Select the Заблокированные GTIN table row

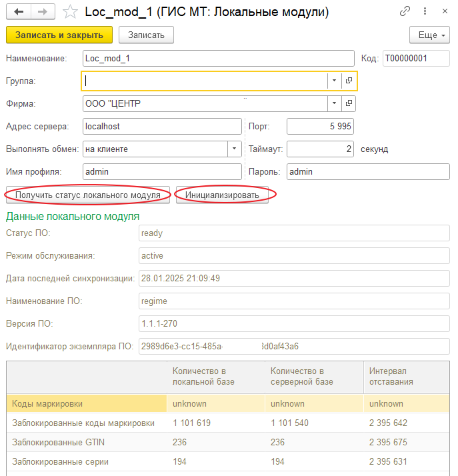[87, 442]
